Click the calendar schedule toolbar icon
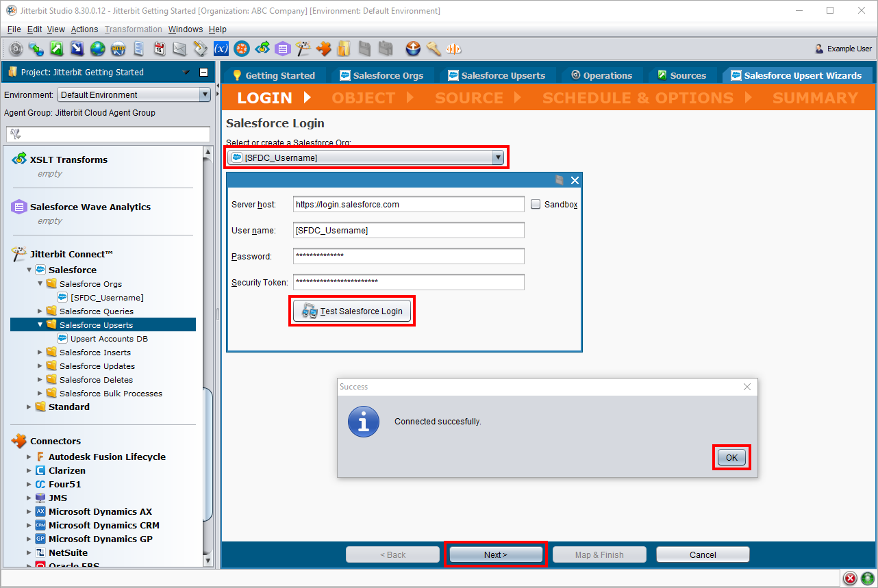 coord(159,49)
